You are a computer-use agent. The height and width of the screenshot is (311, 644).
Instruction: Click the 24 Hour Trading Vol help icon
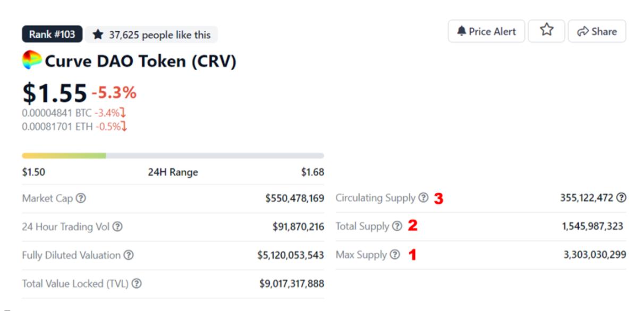[118, 227]
